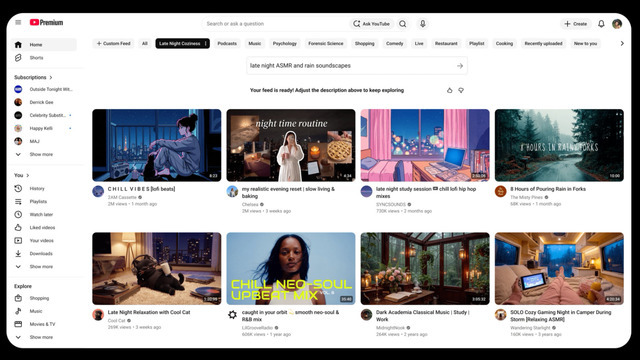Select the Psychology chip
The width and height of the screenshot is (640, 360).
pyautogui.click(x=285, y=43)
